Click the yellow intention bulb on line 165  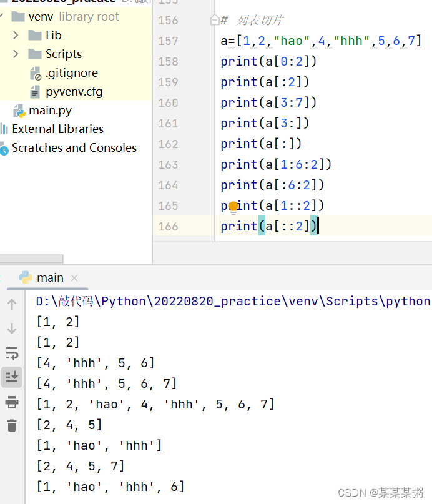click(x=233, y=207)
